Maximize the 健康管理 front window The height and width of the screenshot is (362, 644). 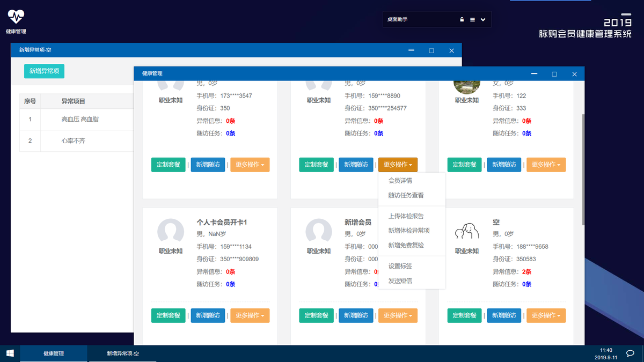click(x=554, y=73)
